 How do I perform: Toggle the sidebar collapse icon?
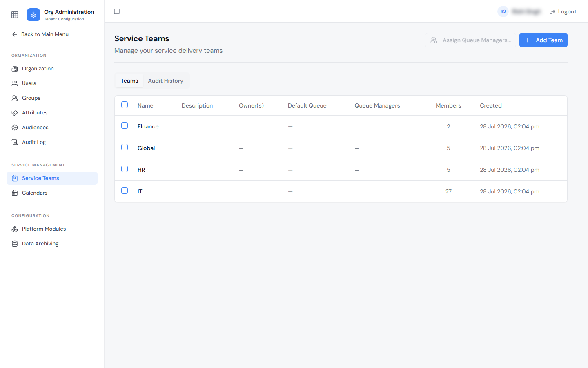(117, 11)
